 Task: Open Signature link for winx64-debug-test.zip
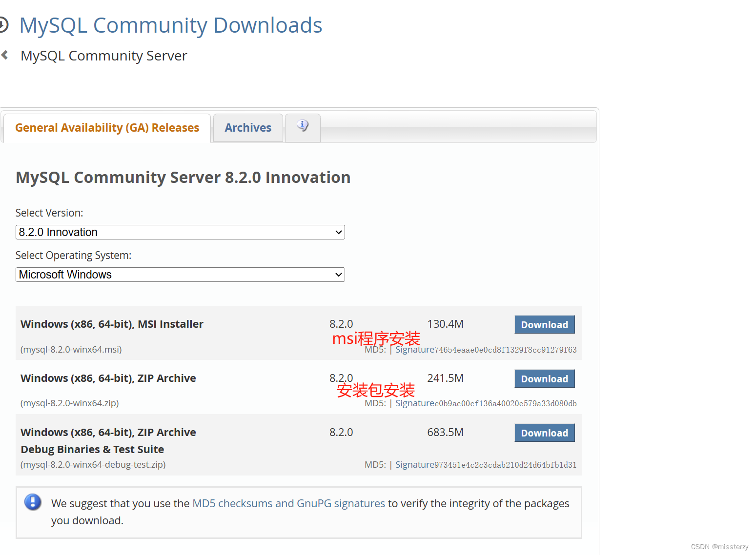click(414, 465)
